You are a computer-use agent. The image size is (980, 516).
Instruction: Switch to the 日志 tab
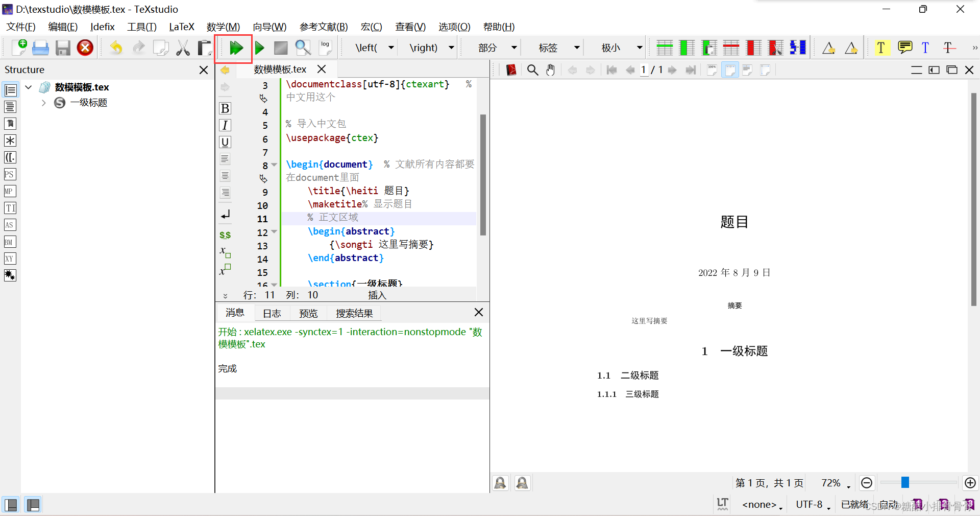[x=272, y=313]
